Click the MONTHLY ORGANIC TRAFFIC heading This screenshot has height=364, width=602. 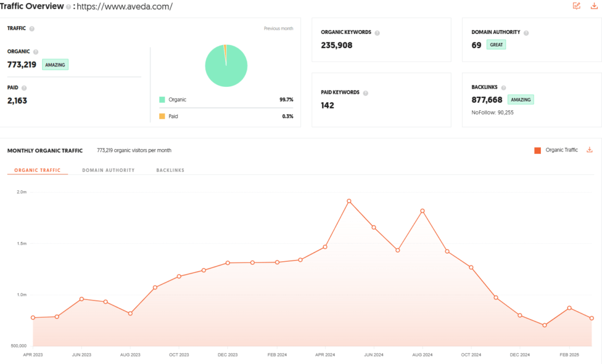pos(45,151)
